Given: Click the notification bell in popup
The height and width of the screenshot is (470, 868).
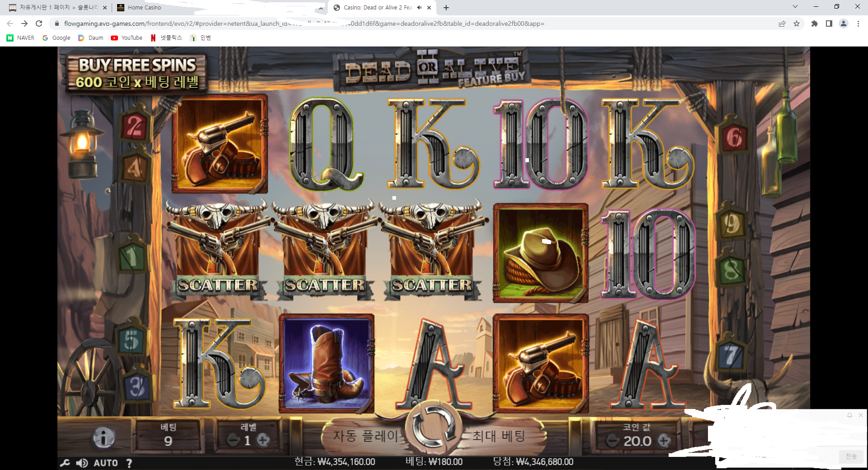Looking at the screenshot, I should click(x=849, y=415).
